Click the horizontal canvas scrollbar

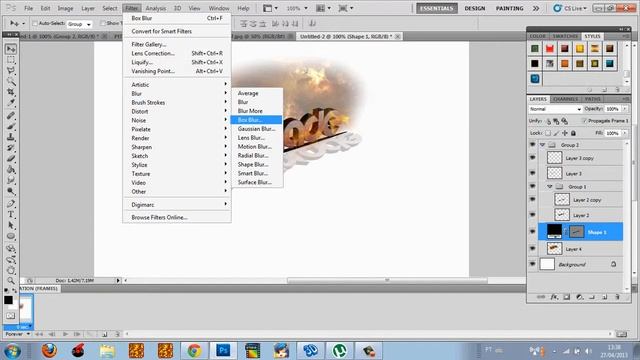tap(387, 280)
